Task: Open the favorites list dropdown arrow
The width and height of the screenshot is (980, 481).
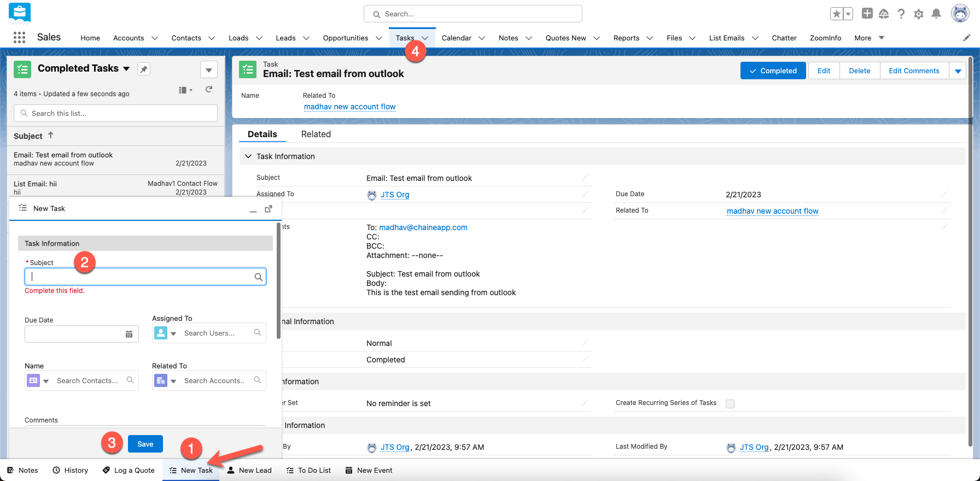Action: pyautogui.click(x=848, y=14)
